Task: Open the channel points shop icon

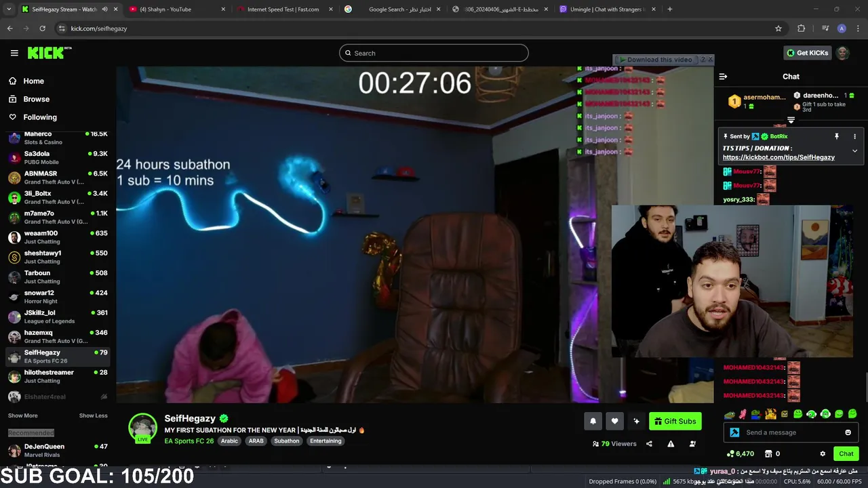Action: click(x=768, y=453)
